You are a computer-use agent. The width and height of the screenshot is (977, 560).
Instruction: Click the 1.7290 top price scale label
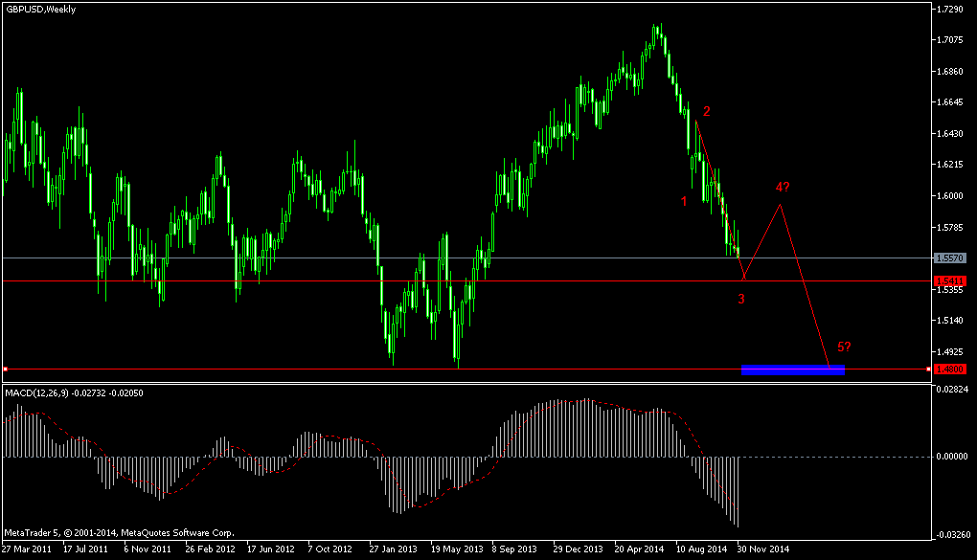949,9
